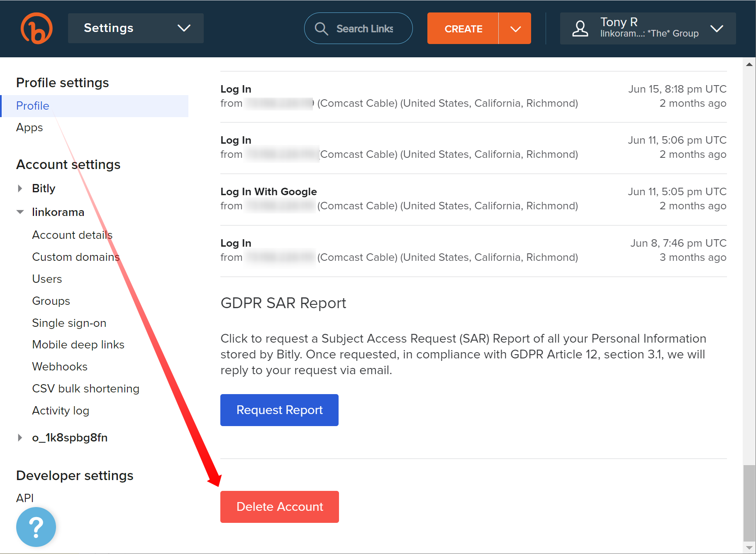Expand the Tony R account menu chevron
The width and height of the screenshot is (756, 554).
[x=717, y=29]
